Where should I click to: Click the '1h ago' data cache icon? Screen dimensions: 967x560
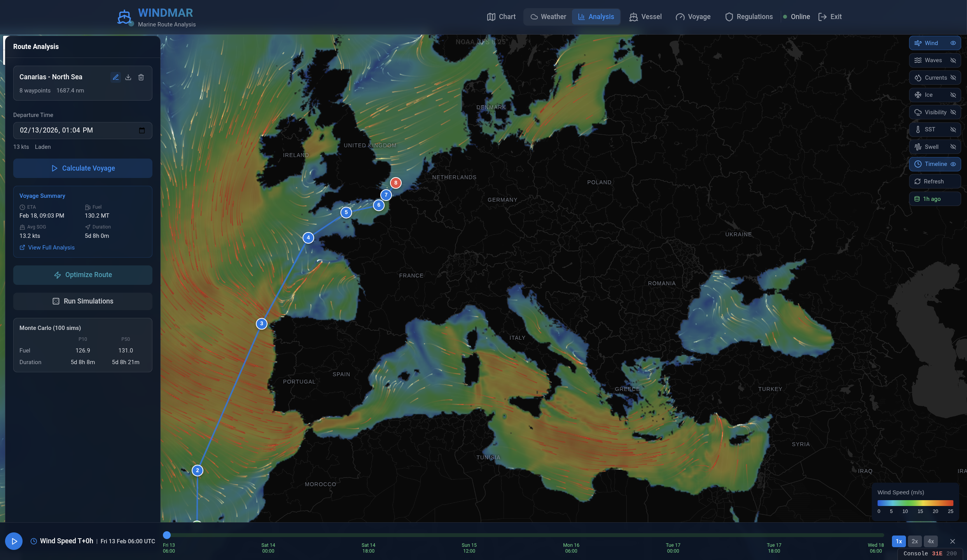pyautogui.click(x=917, y=199)
